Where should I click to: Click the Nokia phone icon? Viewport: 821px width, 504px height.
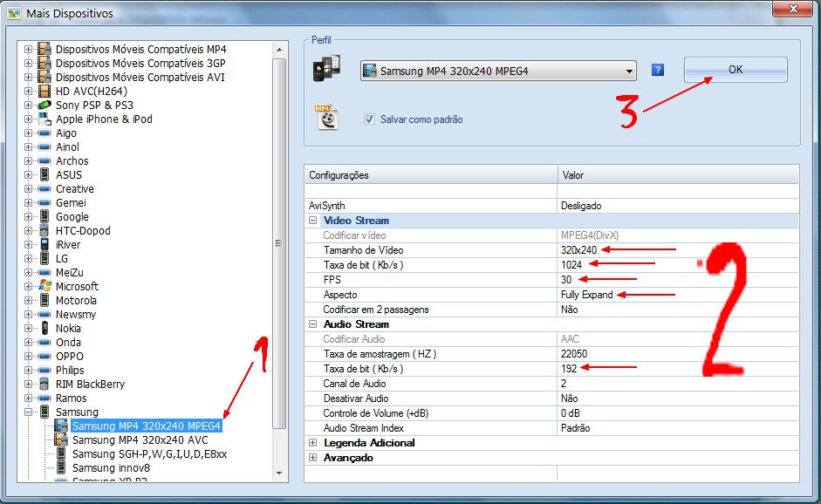(44, 328)
